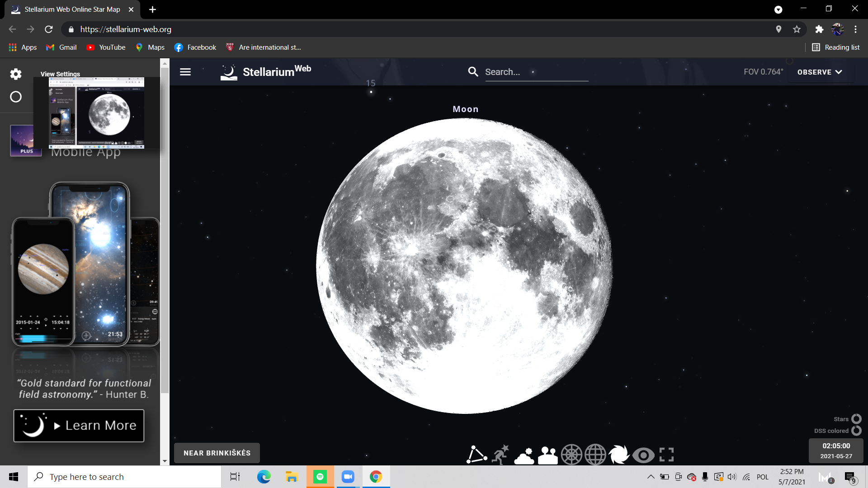Open the Stellarium hamburger menu
The image size is (868, 488).
[x=185, y=72]
